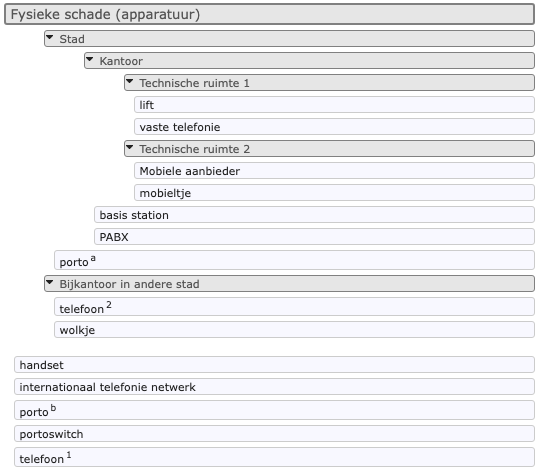Viewport: 539px width, 475px height.
Task: Select the handset item
Action: pos(274,364)
